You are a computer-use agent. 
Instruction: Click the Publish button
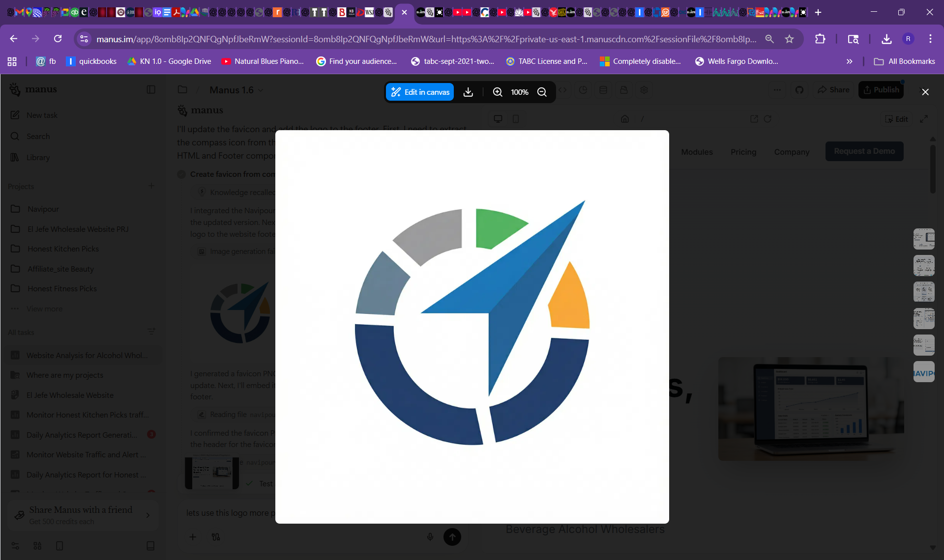click(x=881, y=90)
